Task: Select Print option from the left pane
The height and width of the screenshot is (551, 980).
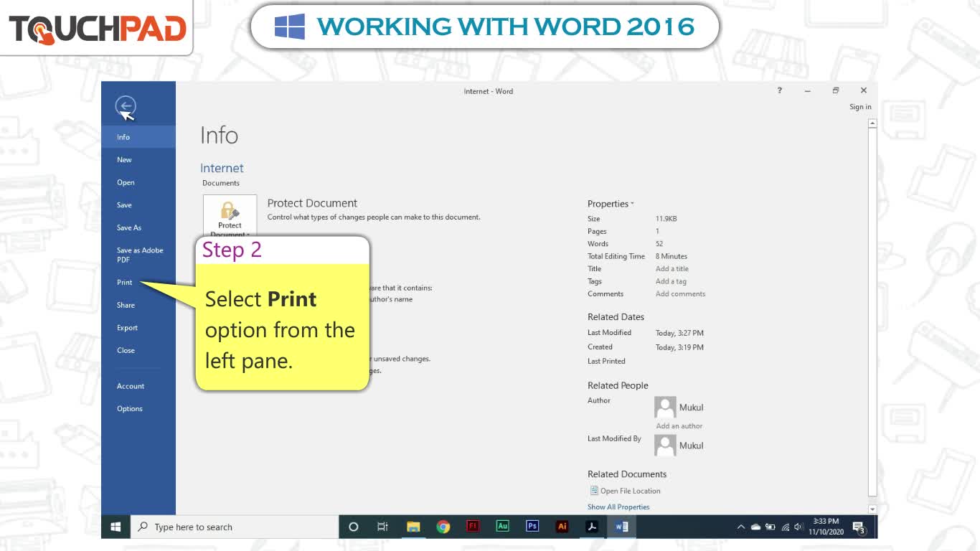Action: pyautogui.click(x=138, y=283)
